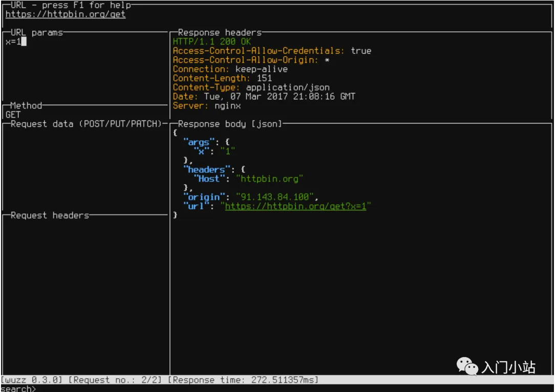Select the GET method field
This screenshot has height=392, width=556.
click(13, 115)
